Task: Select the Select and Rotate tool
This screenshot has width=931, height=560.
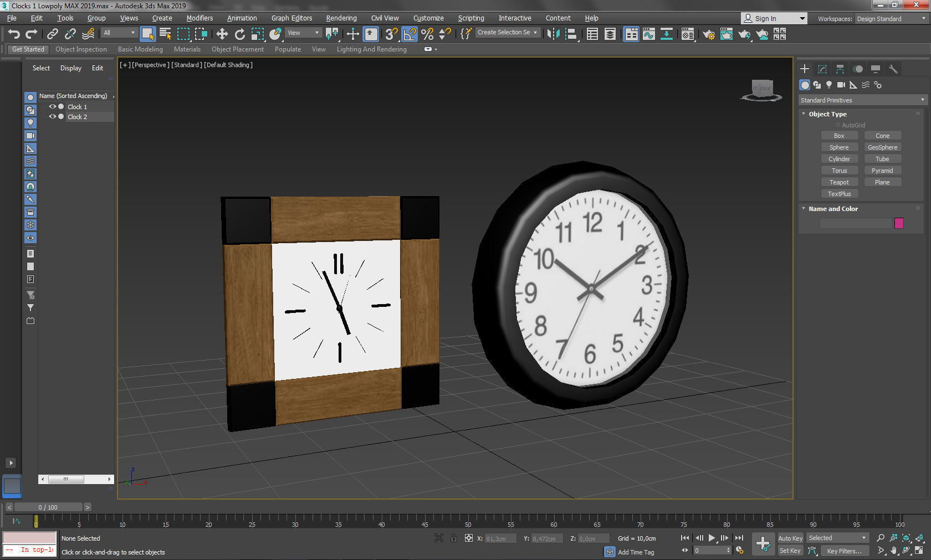Action: (239, 34)
